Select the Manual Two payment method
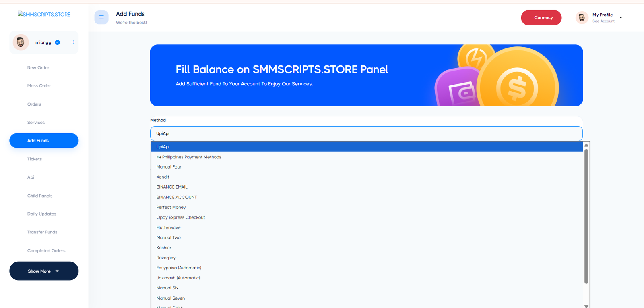 tap(367, 237)
